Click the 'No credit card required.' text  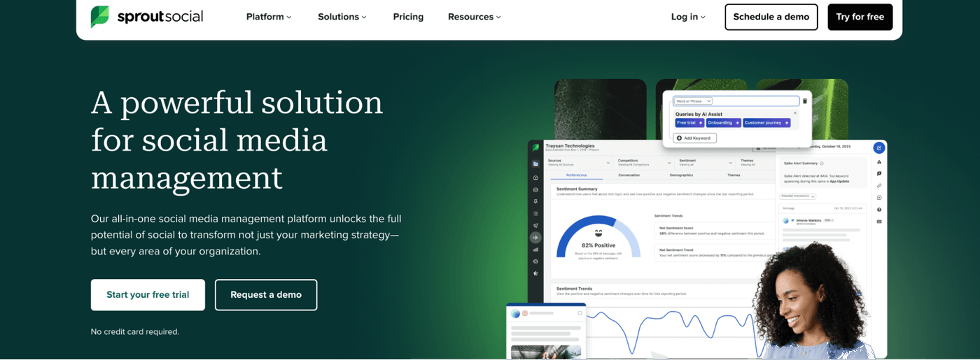click(x=135, y=332)
